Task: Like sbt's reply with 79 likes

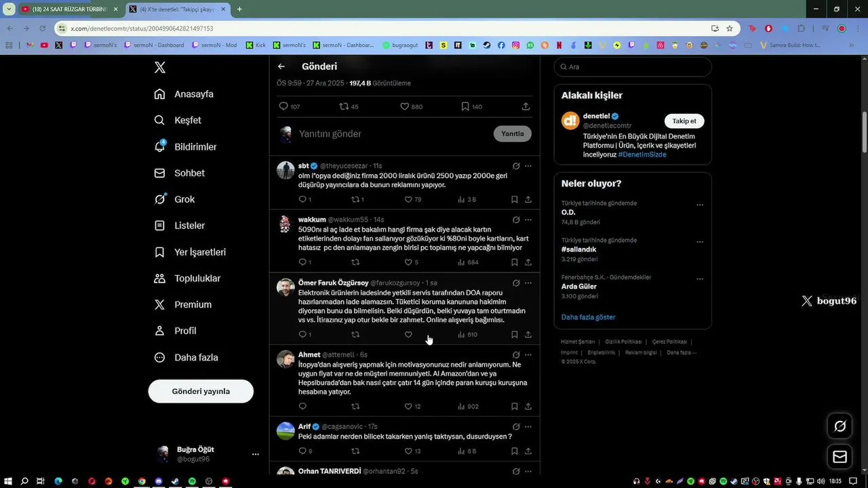Action: (413, 199)
